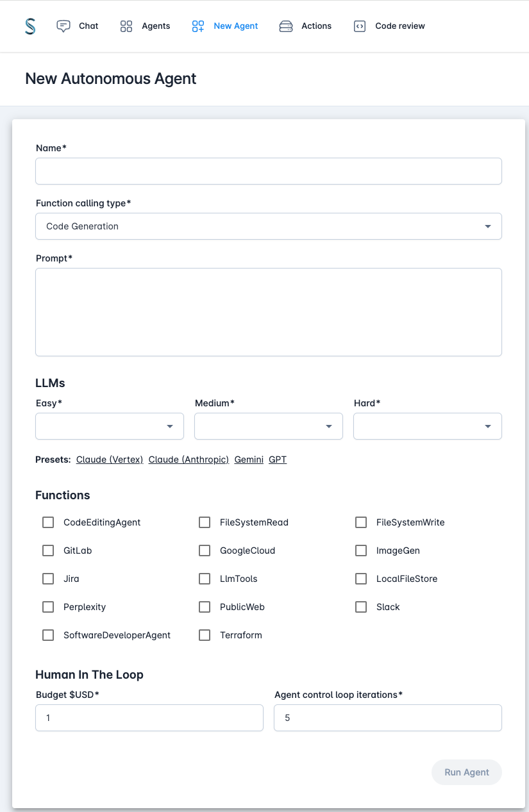
Task: Enable the CodeEditingAgent function checkbox
Action: [x=48, y=522]
